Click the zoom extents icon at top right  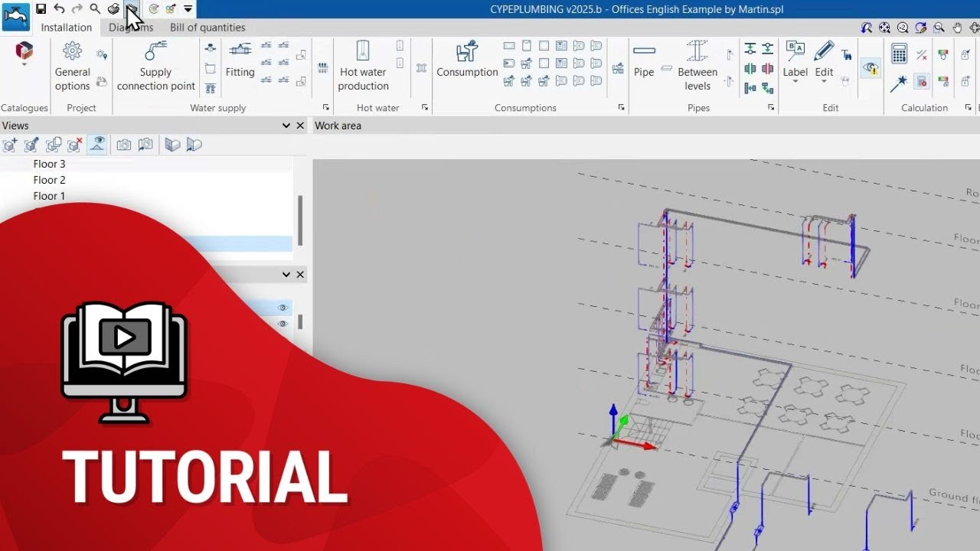click(884, 28)
